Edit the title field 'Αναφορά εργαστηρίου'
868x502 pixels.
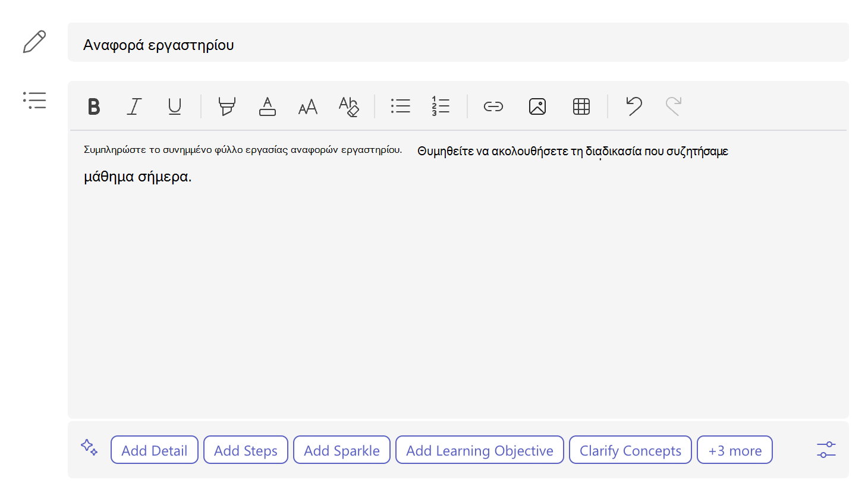pos(458,42)
